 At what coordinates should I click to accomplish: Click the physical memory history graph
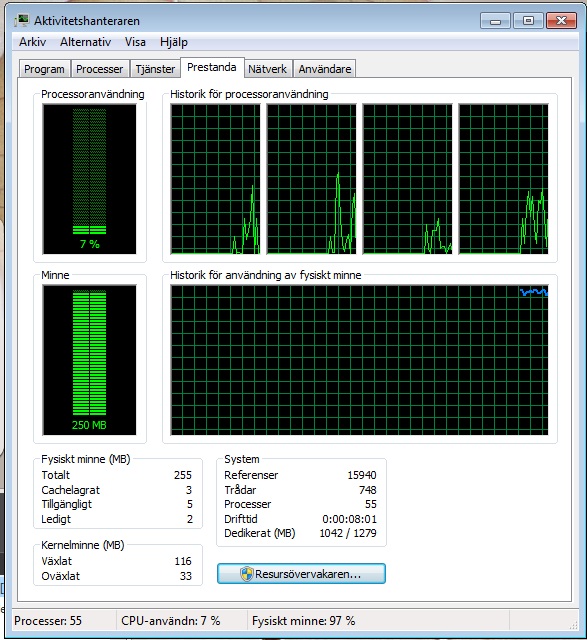[360, 360]
